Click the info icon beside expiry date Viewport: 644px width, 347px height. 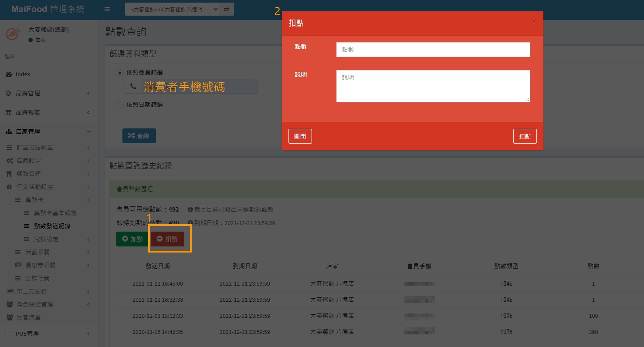(x=190, y=223)
